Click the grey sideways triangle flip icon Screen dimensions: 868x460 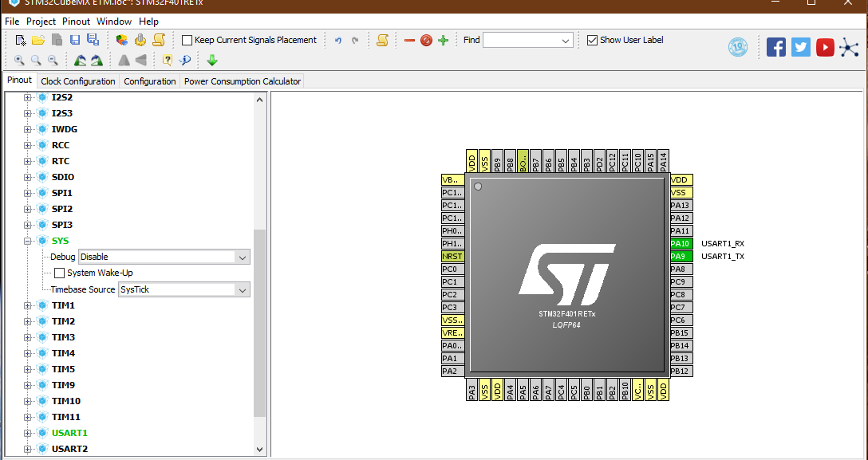(x=140, y=61)
